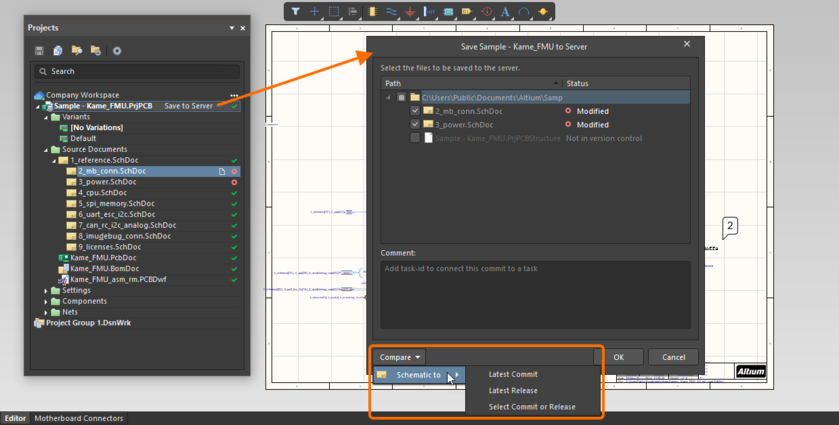Viewport: 839px width, 425px height.
Task: Open project settings gear icon
Action: 117,51
